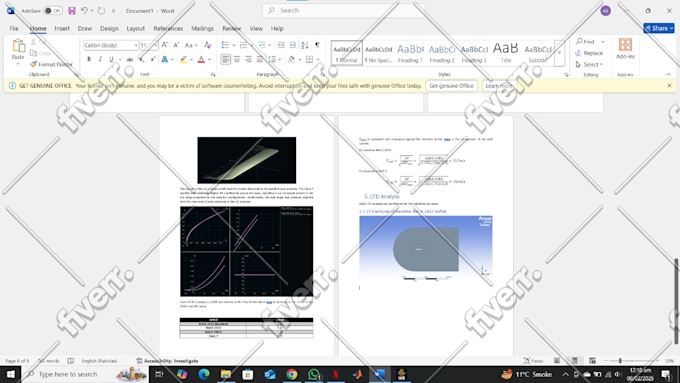Apply italic formatting

pos(100,59)
